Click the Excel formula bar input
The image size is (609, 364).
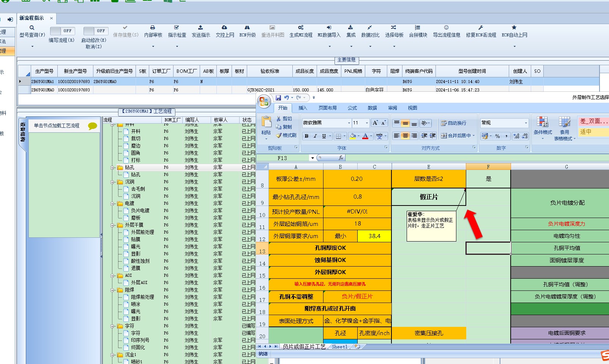[477, 158]
